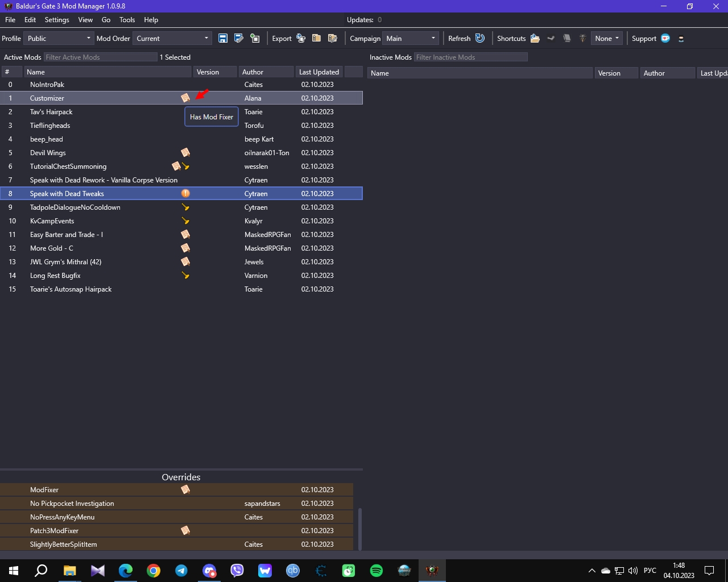Open Spotify from the taskbar

pyautogui.click(x=377, y=571)
